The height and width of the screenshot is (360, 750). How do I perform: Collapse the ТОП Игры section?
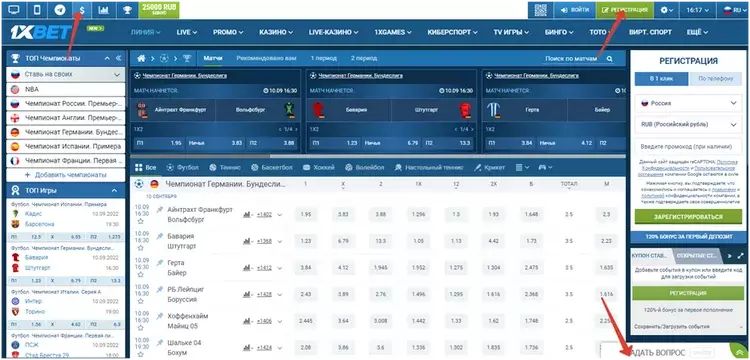click(x=115, y=190)
